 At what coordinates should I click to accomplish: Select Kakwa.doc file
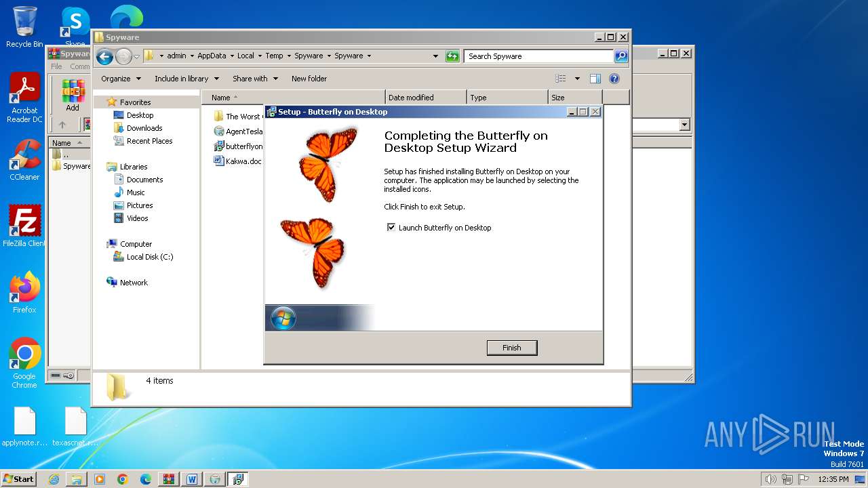[238, 161]
